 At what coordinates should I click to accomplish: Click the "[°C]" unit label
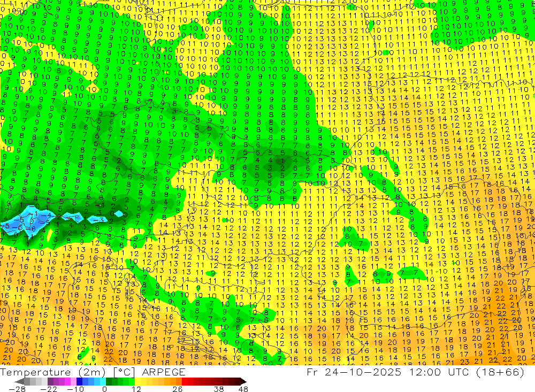coord(125,372)
